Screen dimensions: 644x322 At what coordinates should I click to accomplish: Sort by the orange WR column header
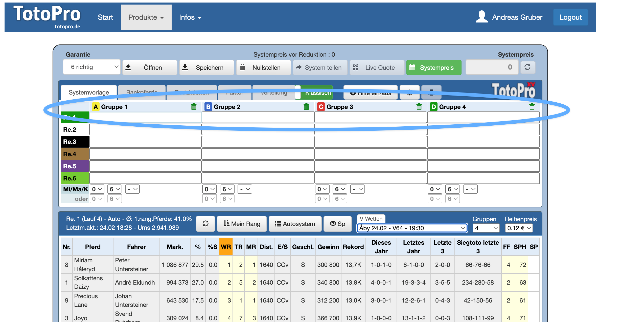[x=226, y=247]
